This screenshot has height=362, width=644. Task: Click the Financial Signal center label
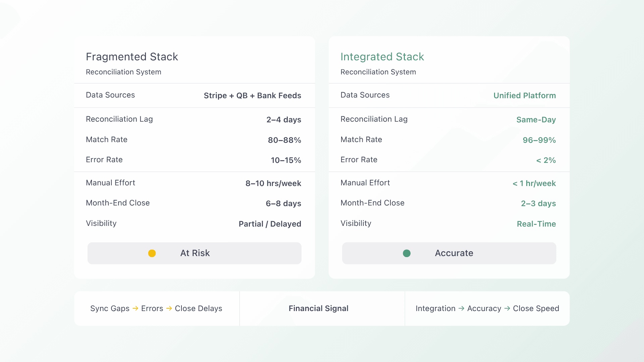point(318,308)
